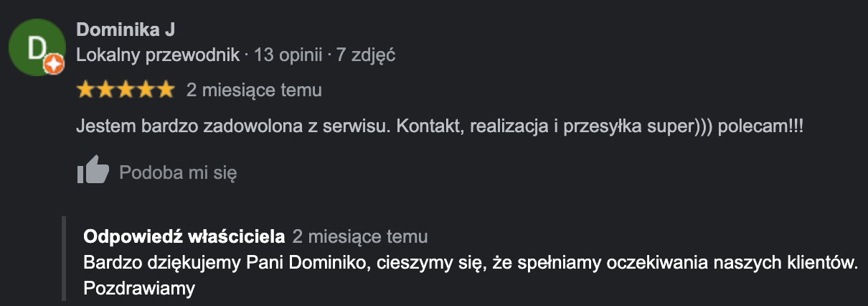Click the 'Odpowiedź właściciela' heading
The image size is (868, 306).
pyautogui.click(x=184, y=236)
